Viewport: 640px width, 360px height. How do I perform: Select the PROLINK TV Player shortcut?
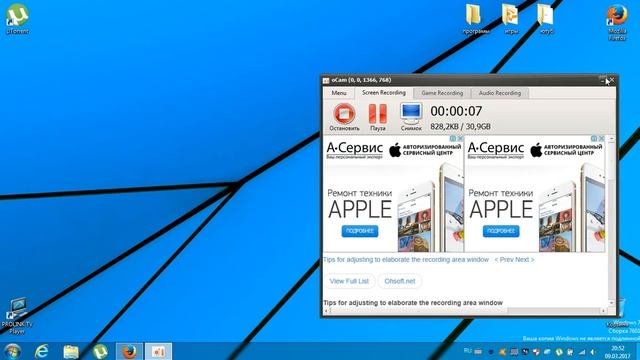pos(17,316)
